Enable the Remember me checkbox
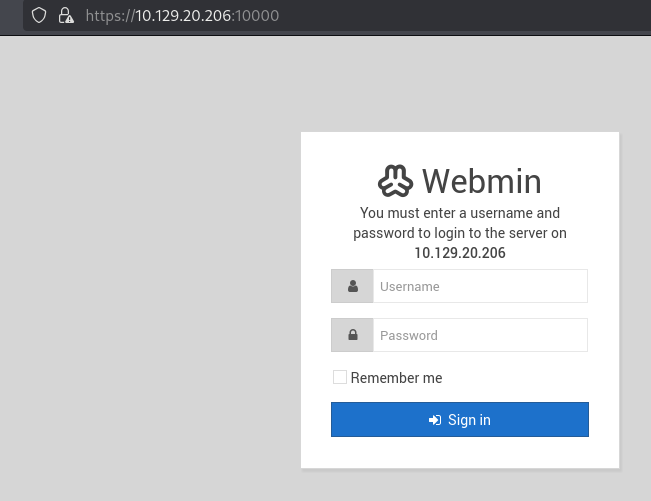 point(340,377)
